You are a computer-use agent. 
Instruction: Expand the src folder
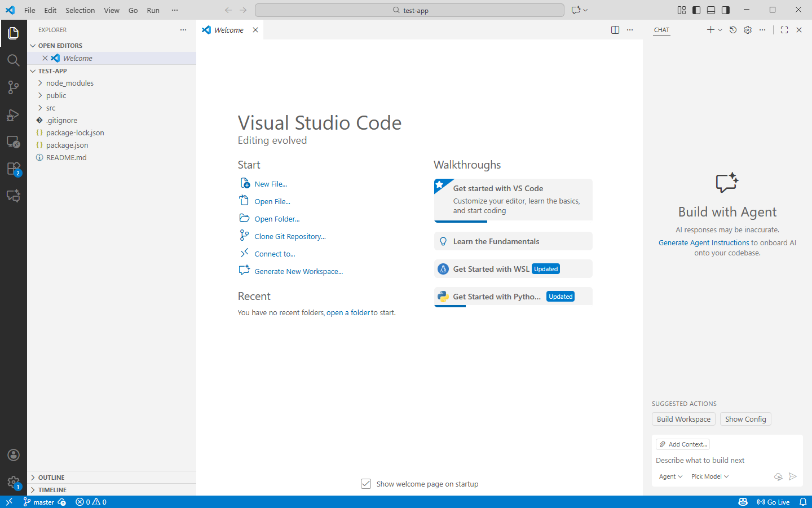pyautogui.click(x=112, y=108)
